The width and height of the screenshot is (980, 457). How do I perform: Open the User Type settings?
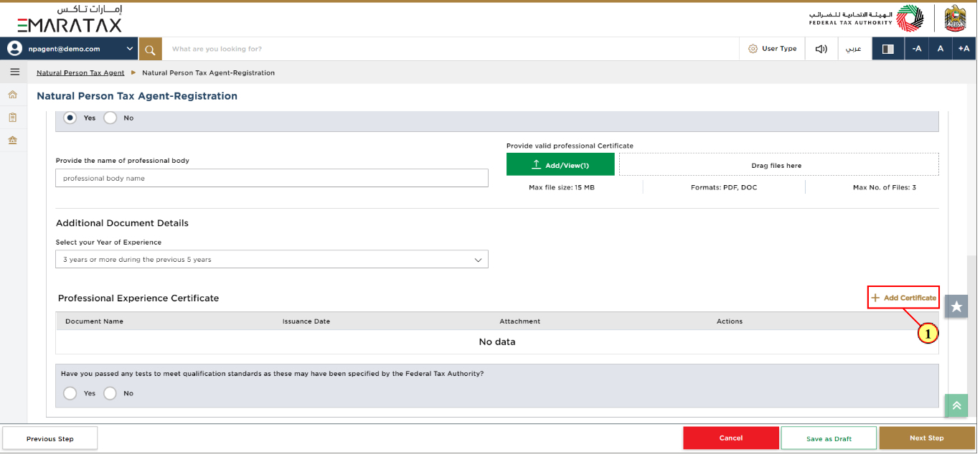pos(772,49)
